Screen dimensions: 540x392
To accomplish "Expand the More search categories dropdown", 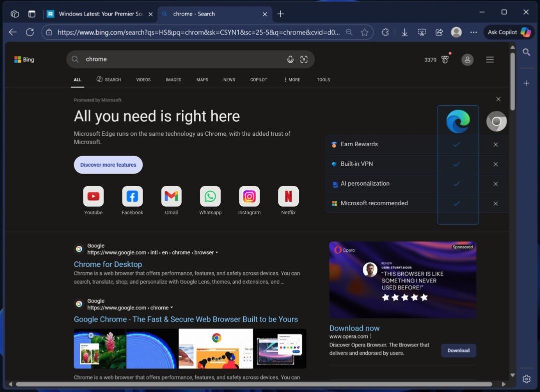I will (291, 80).
